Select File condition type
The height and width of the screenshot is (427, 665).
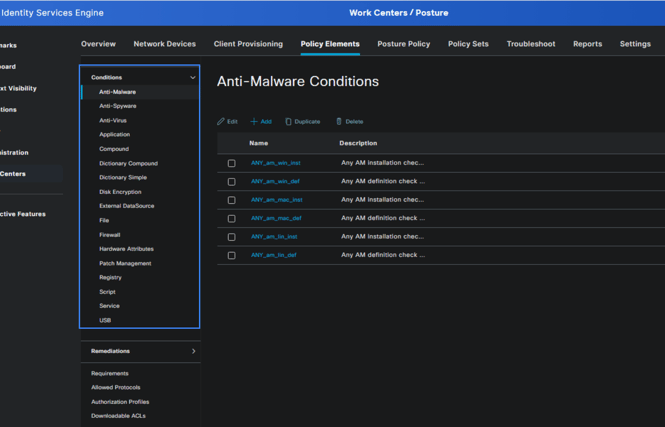(104, 220)
